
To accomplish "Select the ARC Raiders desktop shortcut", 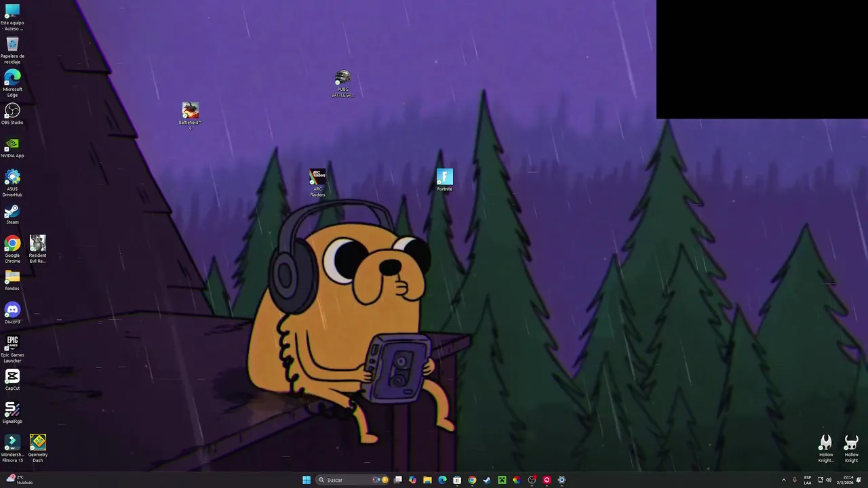I will pyautogui.click(x=317, y=183).
